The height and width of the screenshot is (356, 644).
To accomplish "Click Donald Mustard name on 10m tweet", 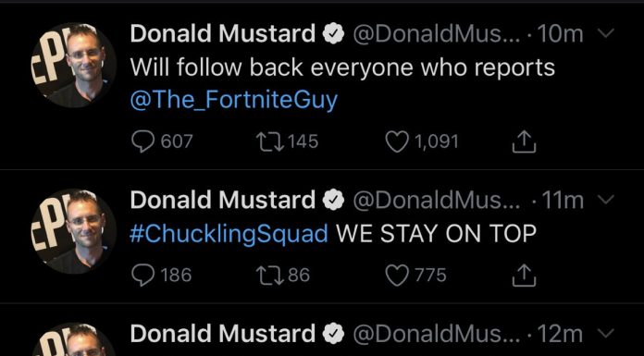I will (x=223, y=33).
